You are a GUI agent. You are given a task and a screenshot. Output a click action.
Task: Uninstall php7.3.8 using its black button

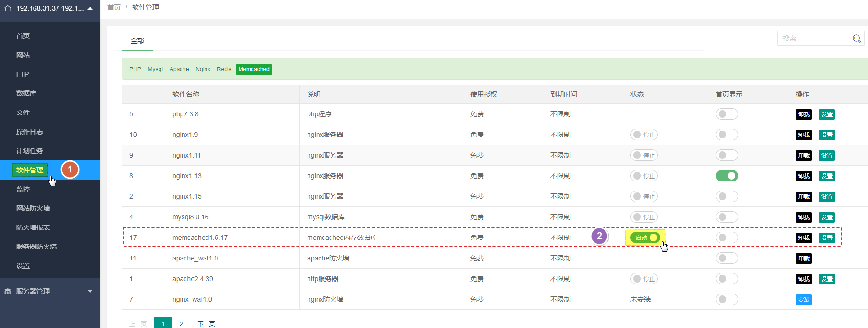803,114
